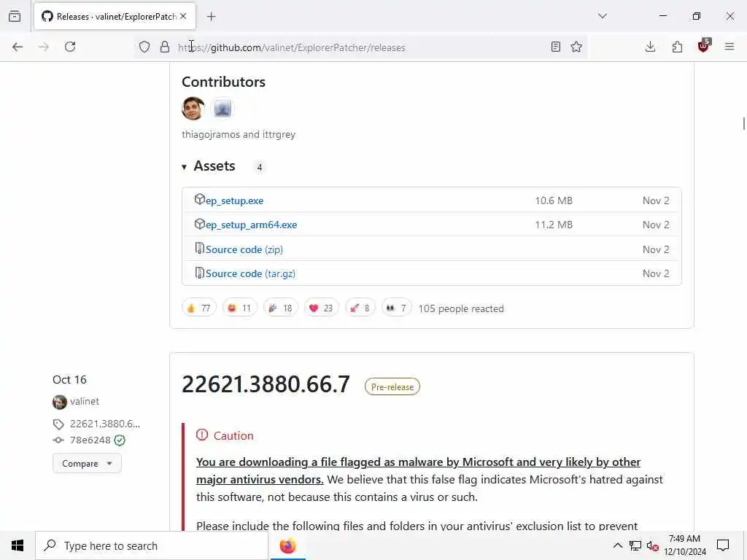Open the Firefox hamburger menu

(729, 47)
